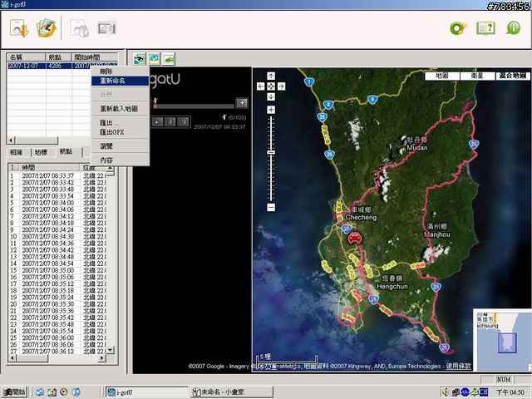Select waypoint row 20 at 08:35:30
Screen dimensions: 532x399
(x=57, y=304)
